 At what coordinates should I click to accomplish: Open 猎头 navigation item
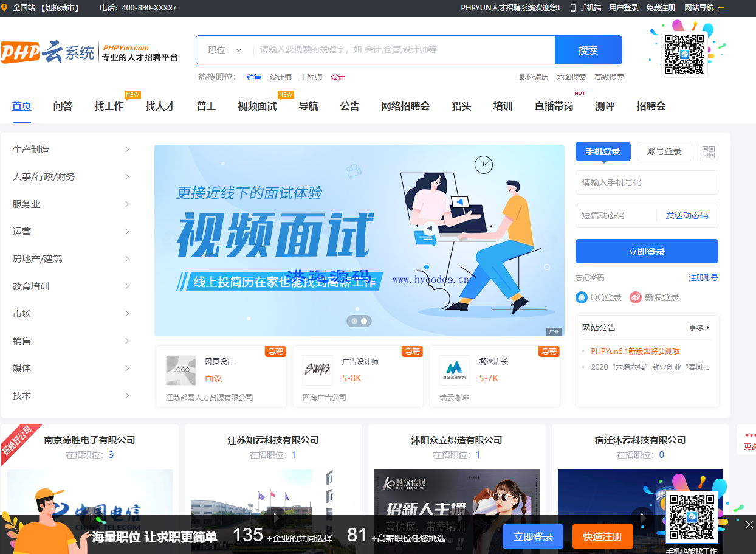(x=461, y=106)
